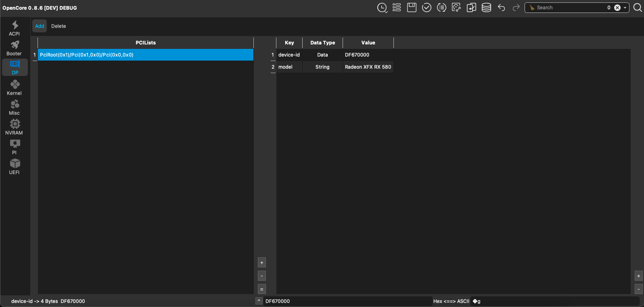Open the Kernel settings section
Viewport: 644px width, 307px height.
(15, 88)
